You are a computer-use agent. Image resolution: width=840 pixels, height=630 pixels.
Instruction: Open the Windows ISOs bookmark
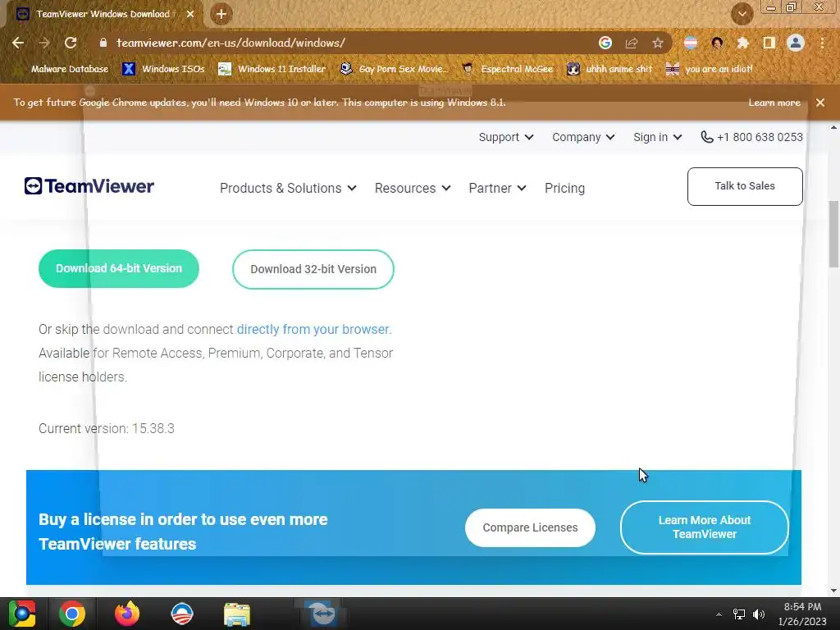pos(163,69)
